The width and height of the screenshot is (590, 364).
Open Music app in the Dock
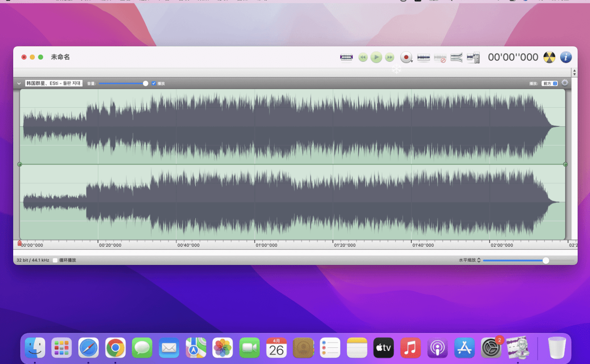point(410,348)
